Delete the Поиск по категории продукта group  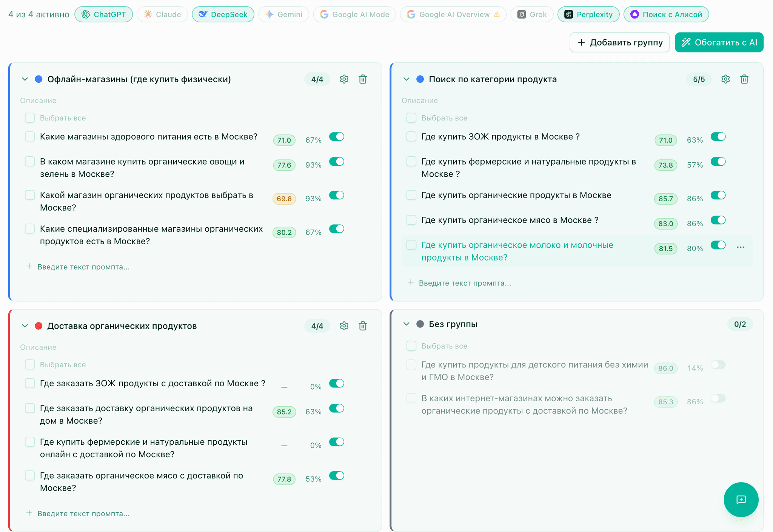coord(744,79)
